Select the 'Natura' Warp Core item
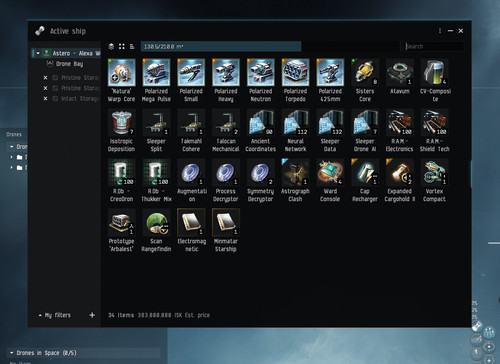This screenshot has height=364, width=500. click(x=122, y=80)
